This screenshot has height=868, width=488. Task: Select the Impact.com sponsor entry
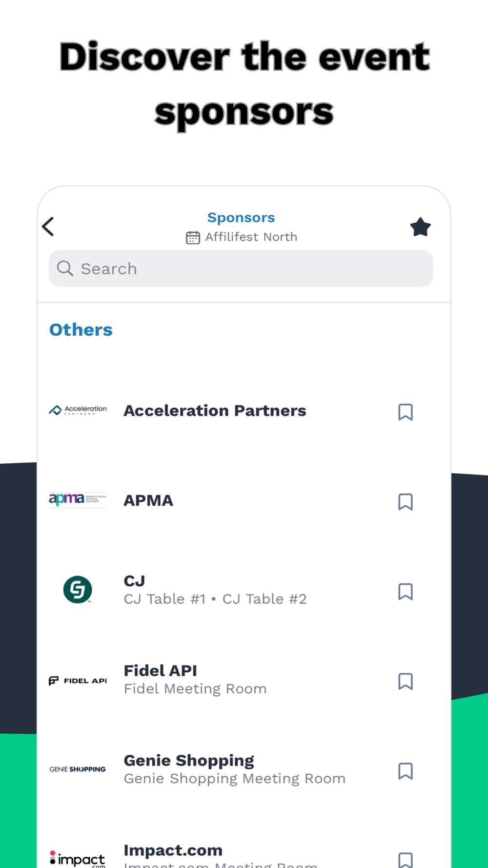click(173, 851)
